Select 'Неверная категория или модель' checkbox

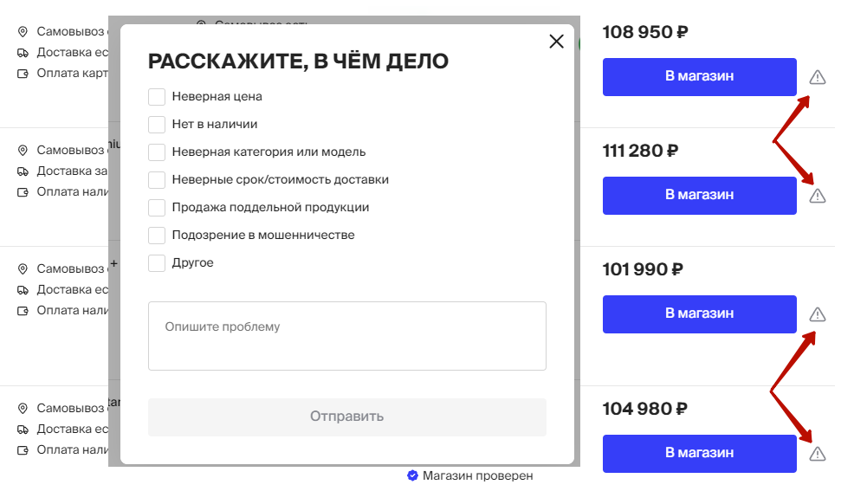157,152
